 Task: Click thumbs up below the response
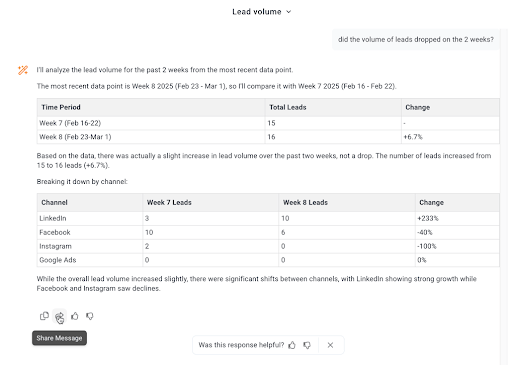pos(75,316)
